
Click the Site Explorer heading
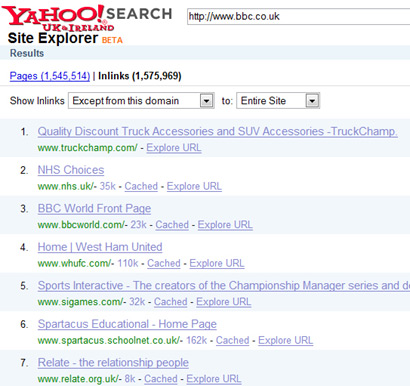click(x=53, y=38)
